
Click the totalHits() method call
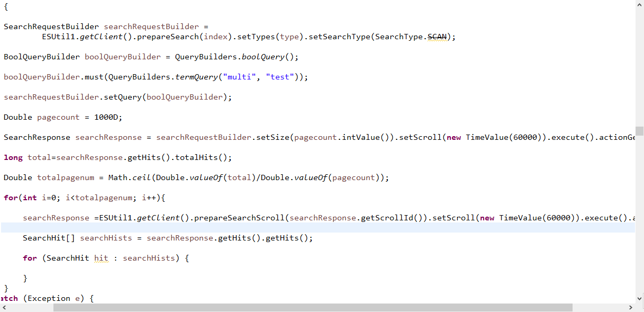204,157
